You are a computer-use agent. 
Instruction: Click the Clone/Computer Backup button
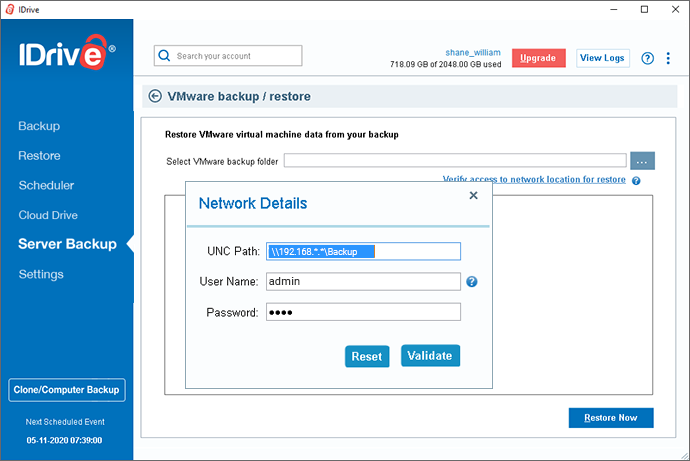(x=67, y=390)
